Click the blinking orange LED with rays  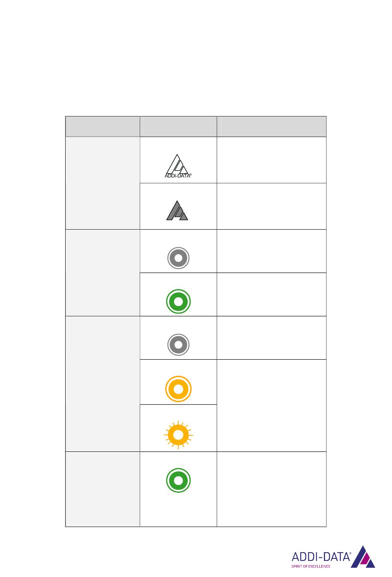(x=178, y=435)
